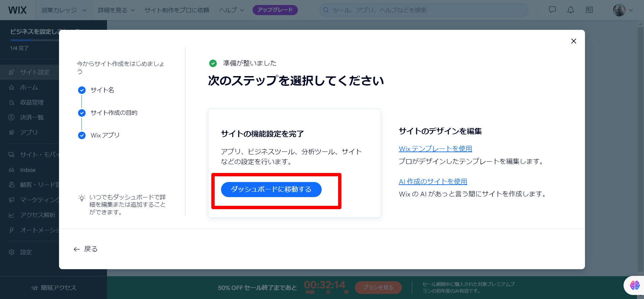The image size is (644, 299).
Task: Expand the 湖東カレッジ site dropdown
Action: (64, 10)
